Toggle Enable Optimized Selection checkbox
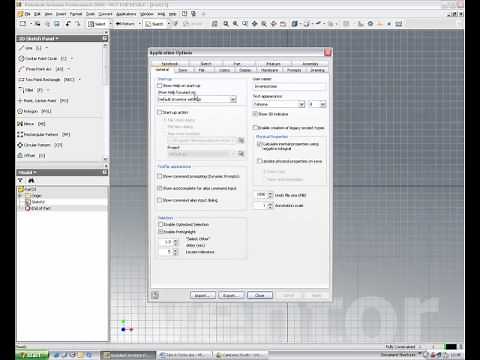This screenshot has height=360, width=480. point(161,225)
